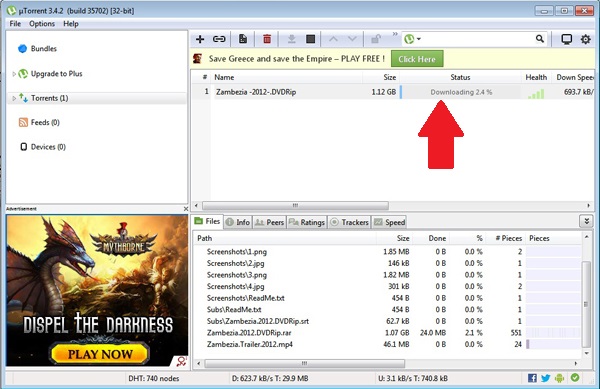Viewport: 600px width, 389px height.
Task: Click the torrent health bars indicator
Action: (536, 94)
